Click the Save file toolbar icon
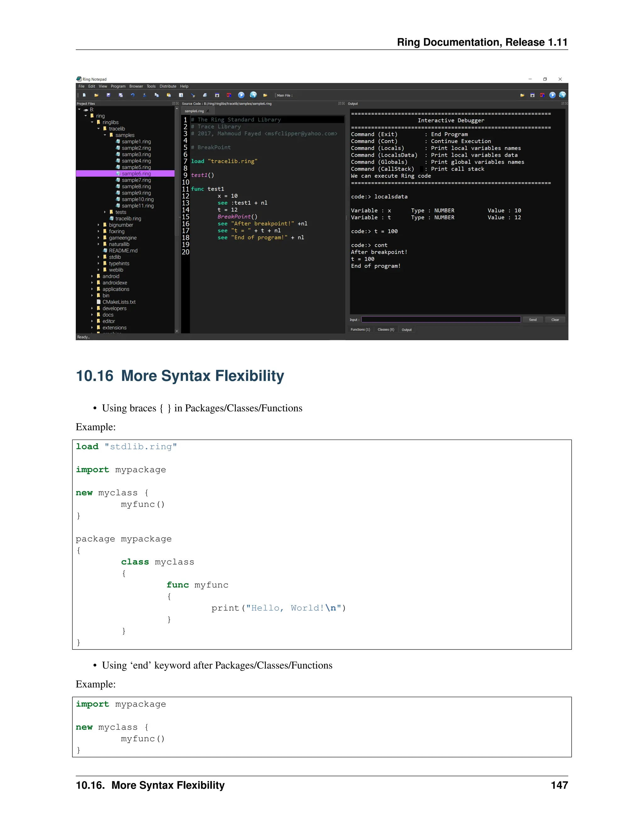644x833 pixels. [x=108, y=95]
